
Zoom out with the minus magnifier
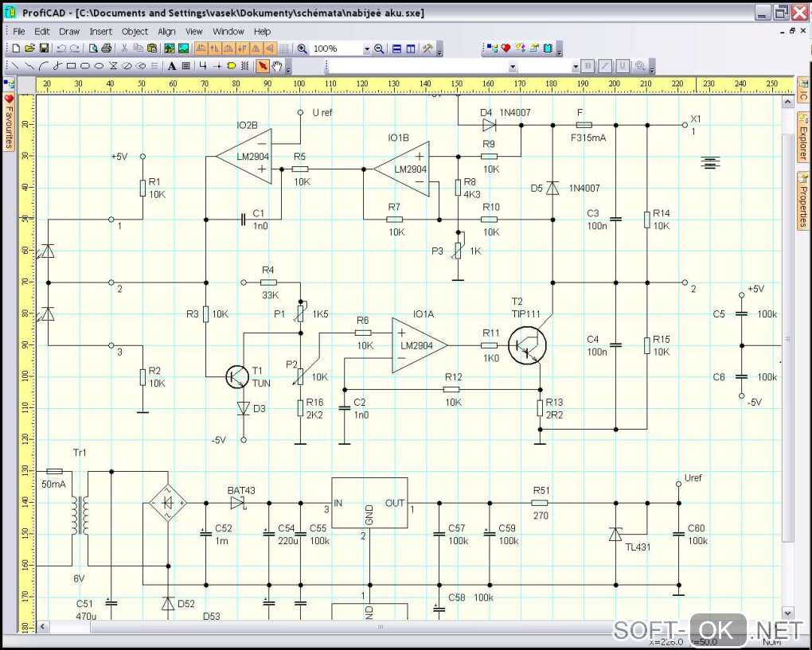(x=379, y=49)
